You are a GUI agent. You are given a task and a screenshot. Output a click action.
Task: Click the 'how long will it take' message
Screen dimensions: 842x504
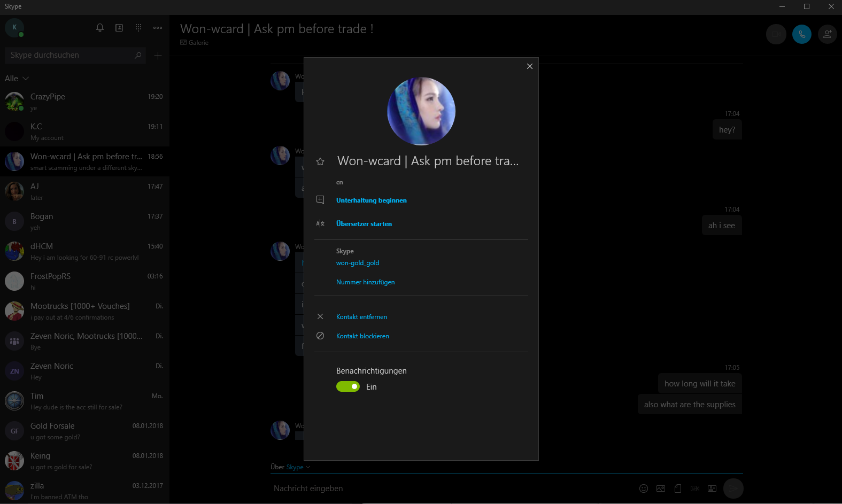(700, 384)
